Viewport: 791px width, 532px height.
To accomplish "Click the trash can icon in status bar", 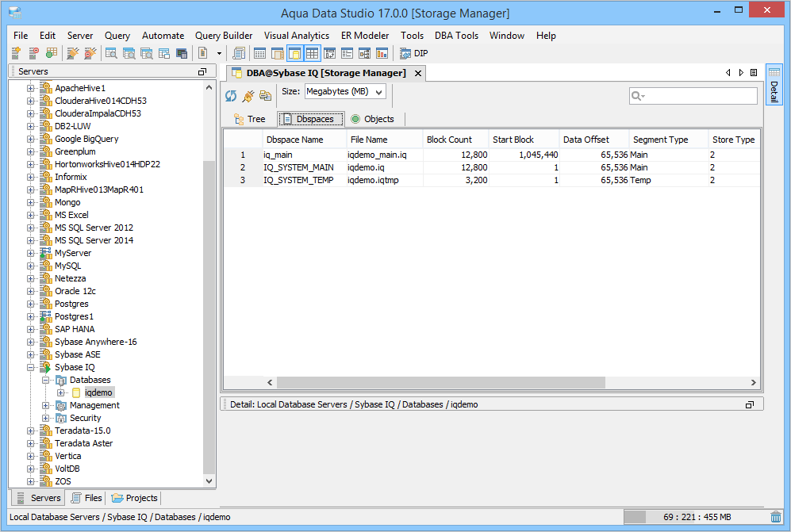I will pos(776,517).
